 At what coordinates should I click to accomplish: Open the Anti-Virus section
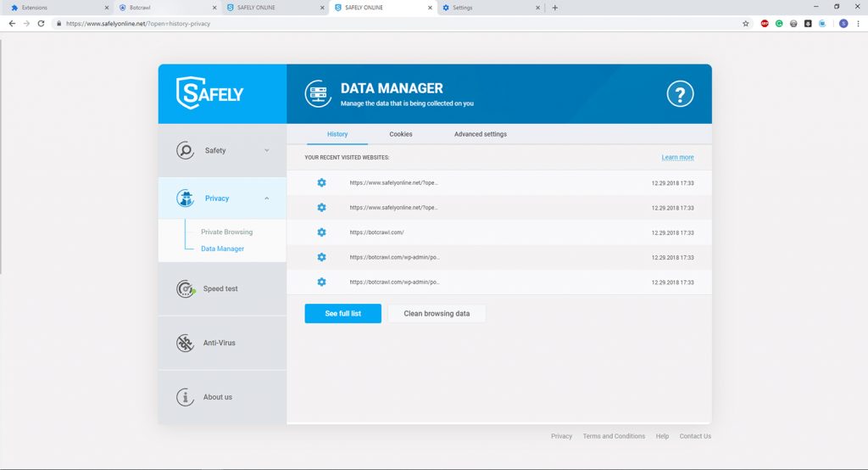(222, 343)
